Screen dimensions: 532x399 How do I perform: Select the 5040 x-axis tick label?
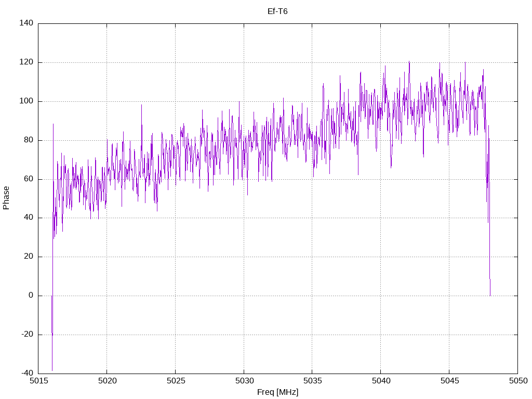(380, 381)
